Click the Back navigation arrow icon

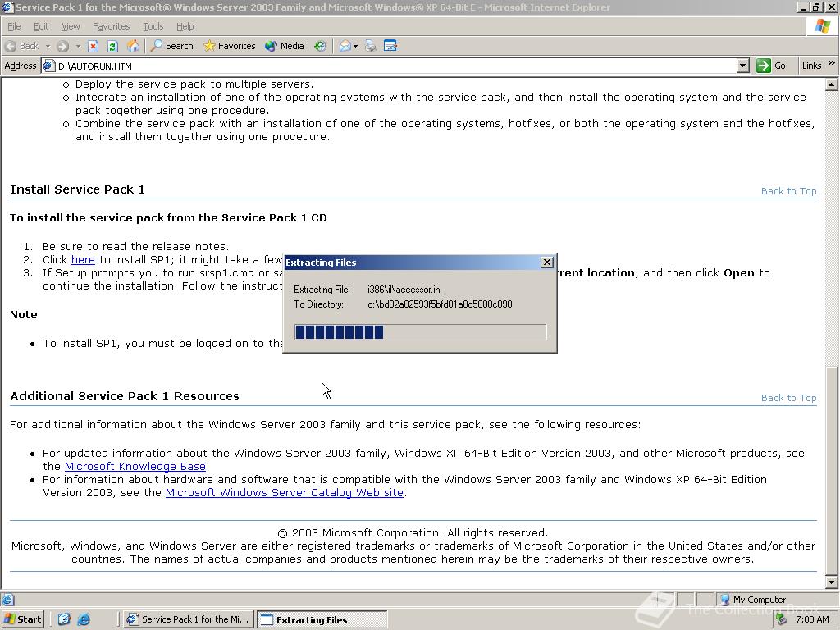[x=11, y=46]
